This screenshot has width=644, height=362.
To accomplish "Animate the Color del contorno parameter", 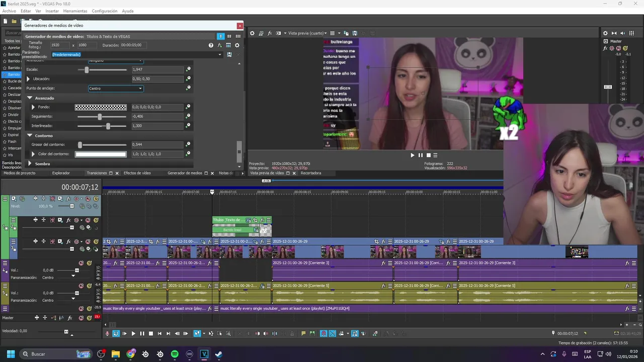I will [188, 154].
